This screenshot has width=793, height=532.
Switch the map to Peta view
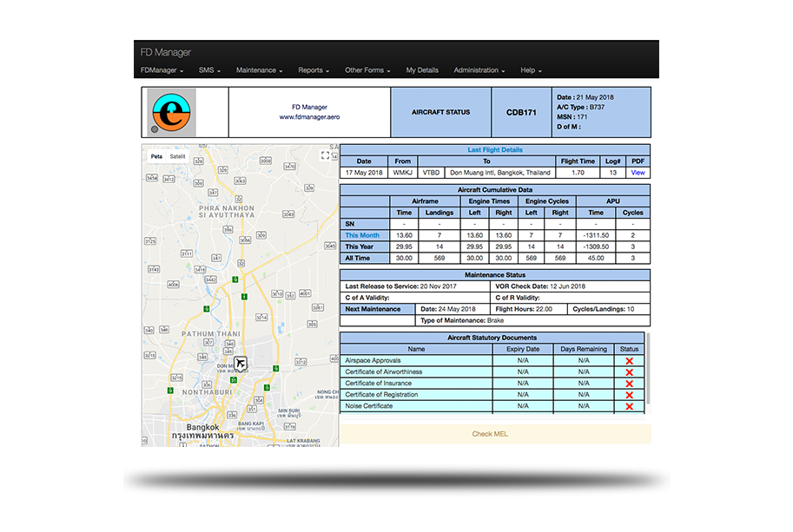[156, 156]
